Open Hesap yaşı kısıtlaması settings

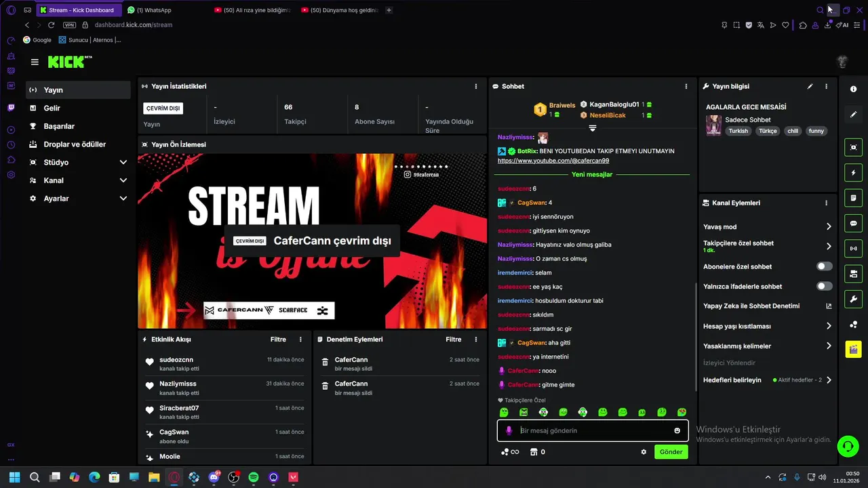click(x=768, y=326)
